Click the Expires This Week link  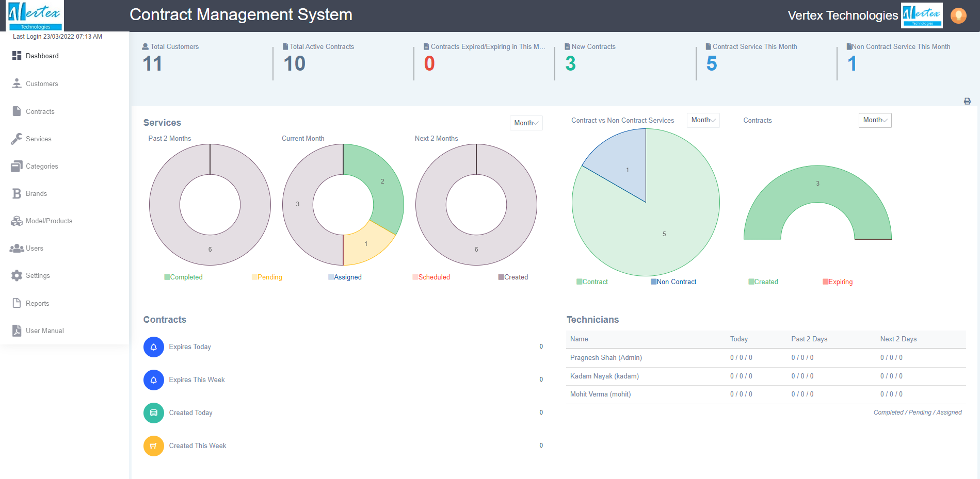click(x=197, y=380)
